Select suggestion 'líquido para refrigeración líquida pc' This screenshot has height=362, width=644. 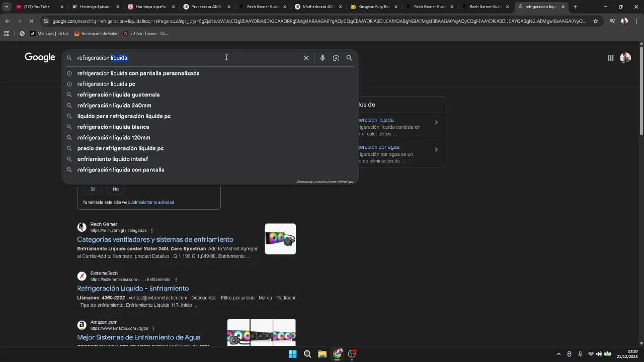pos(210,116)
